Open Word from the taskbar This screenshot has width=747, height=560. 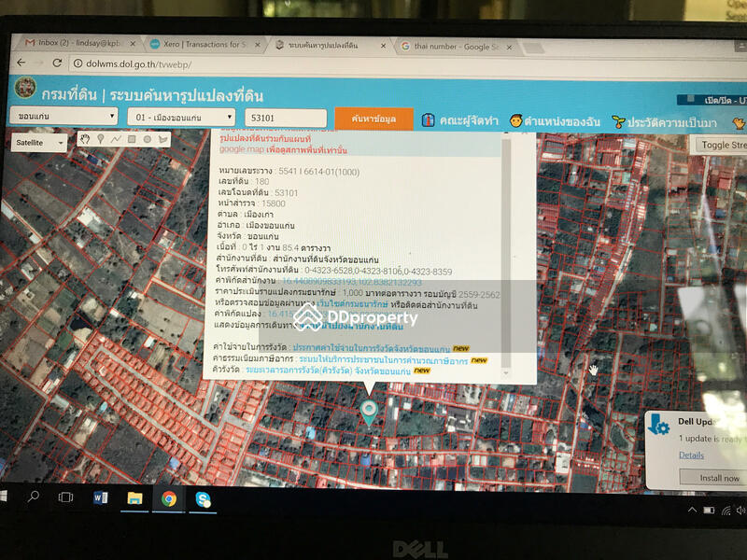pos(101,497)
